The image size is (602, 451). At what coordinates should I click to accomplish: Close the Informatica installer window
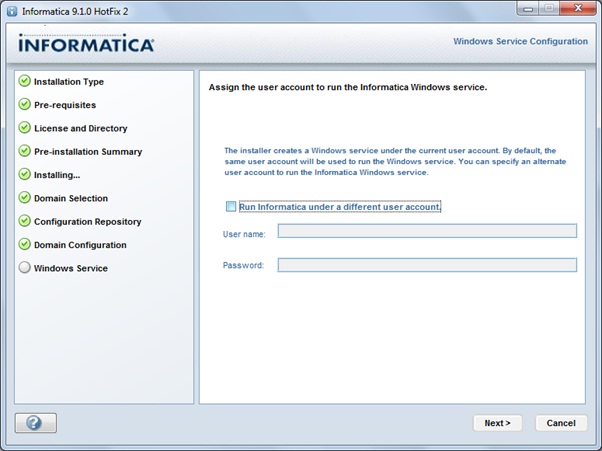578,9
